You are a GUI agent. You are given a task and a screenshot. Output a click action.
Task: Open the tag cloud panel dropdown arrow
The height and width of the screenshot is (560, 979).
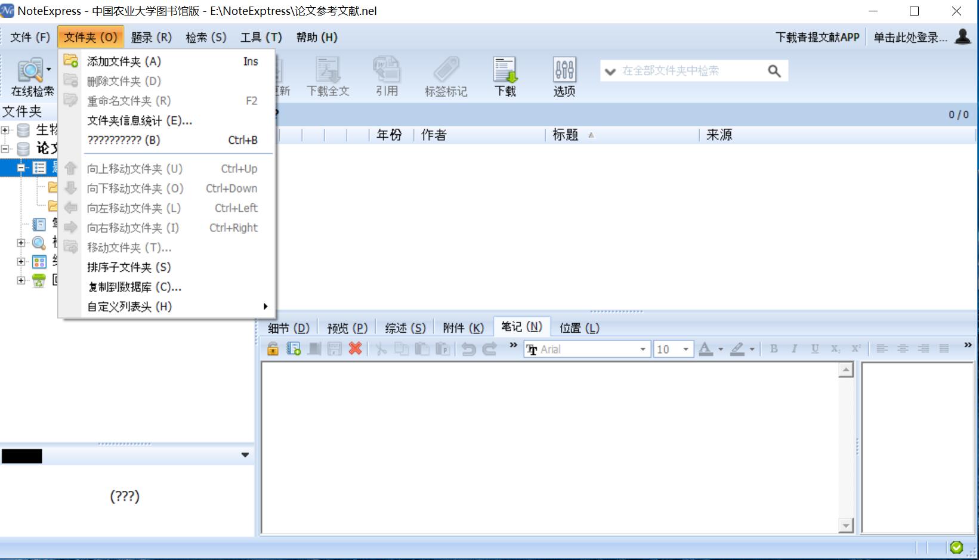pos(245,455)
